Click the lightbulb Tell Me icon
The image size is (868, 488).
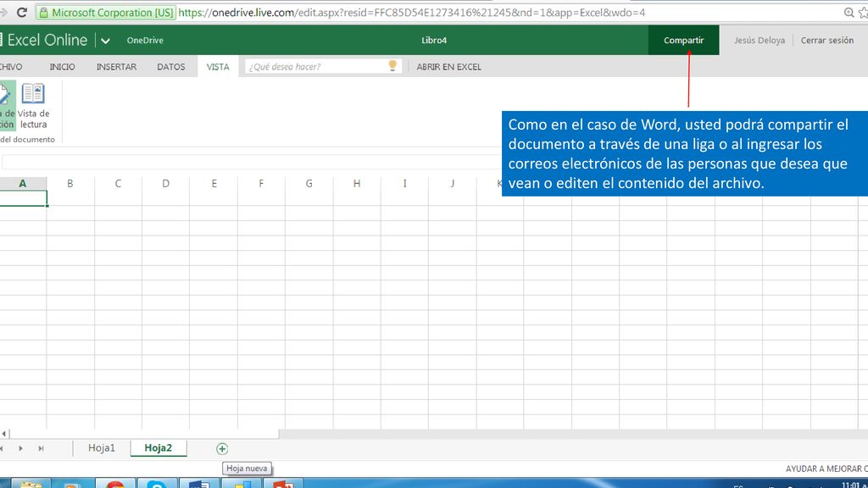pos(392,66)
